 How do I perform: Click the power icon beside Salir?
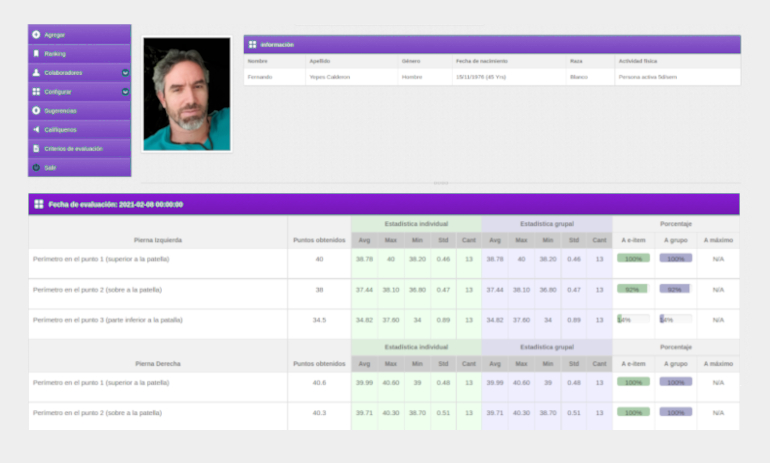36,167
